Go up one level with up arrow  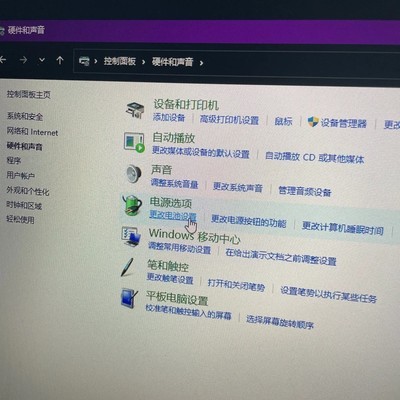(60, 60)
